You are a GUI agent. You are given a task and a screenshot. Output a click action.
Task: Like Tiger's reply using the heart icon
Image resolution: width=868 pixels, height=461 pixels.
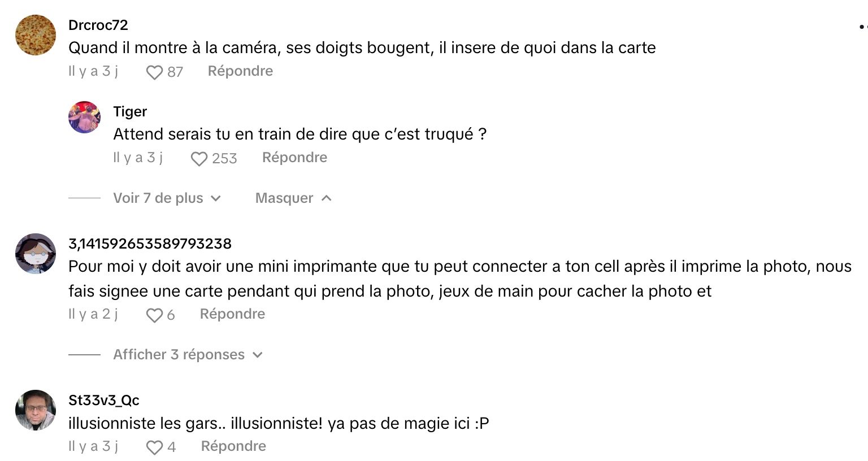click(199, 159)
